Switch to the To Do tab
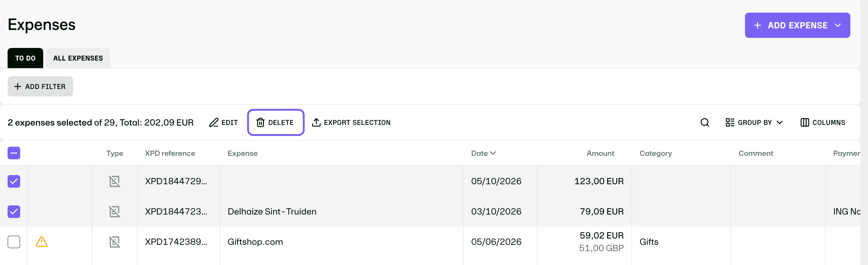Screen dimensions: 868x265 pyautogui.click(x=25, y=58)
